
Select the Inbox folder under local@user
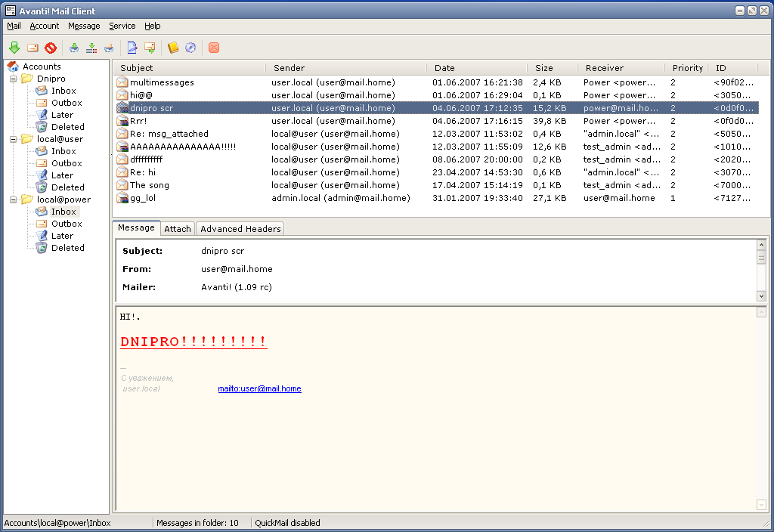[63, 151]
